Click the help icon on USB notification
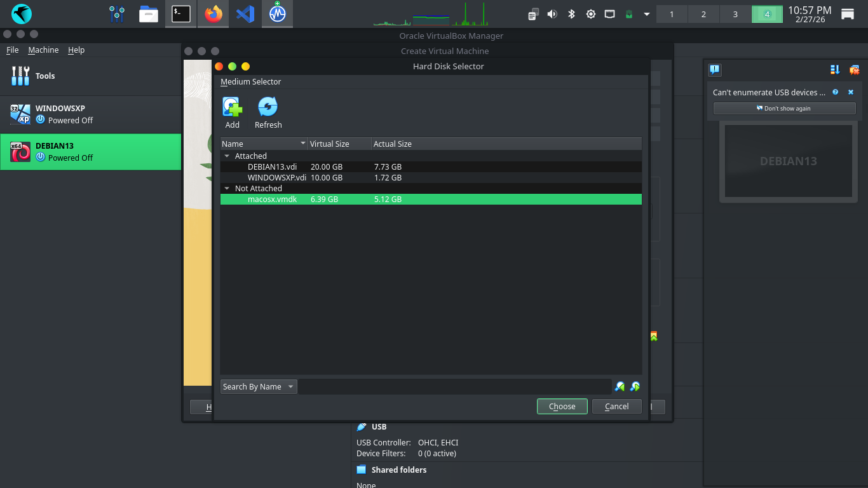 tap(835, 92)
